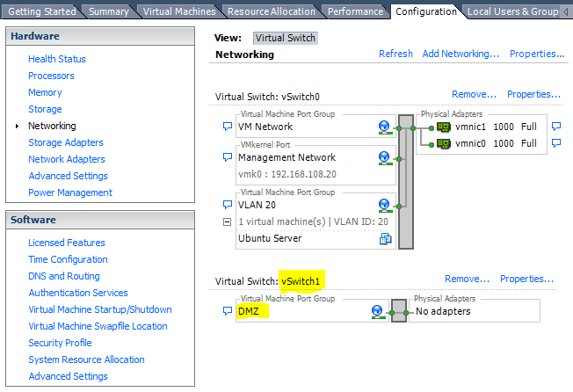
Task: Click the Management Network info bubble icon
Action: (x=228, y=157)
